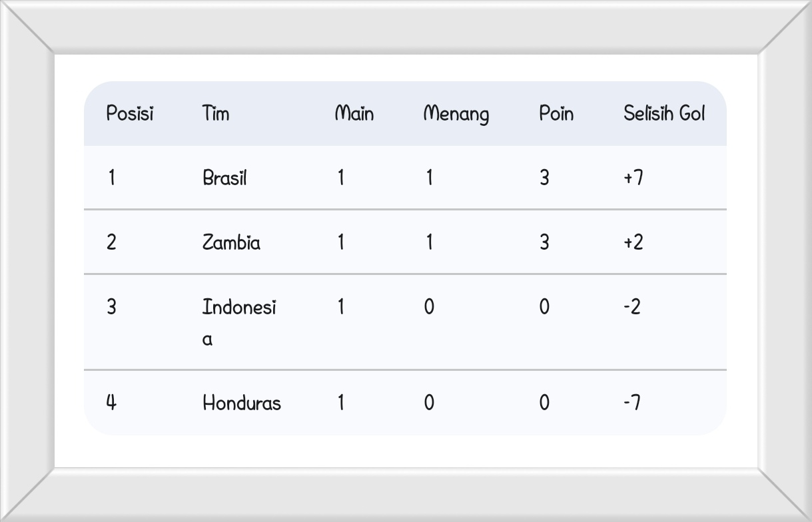The image size is (812, 522).
Task: Click the Brasil team name
Action: (x=224, y=178)
